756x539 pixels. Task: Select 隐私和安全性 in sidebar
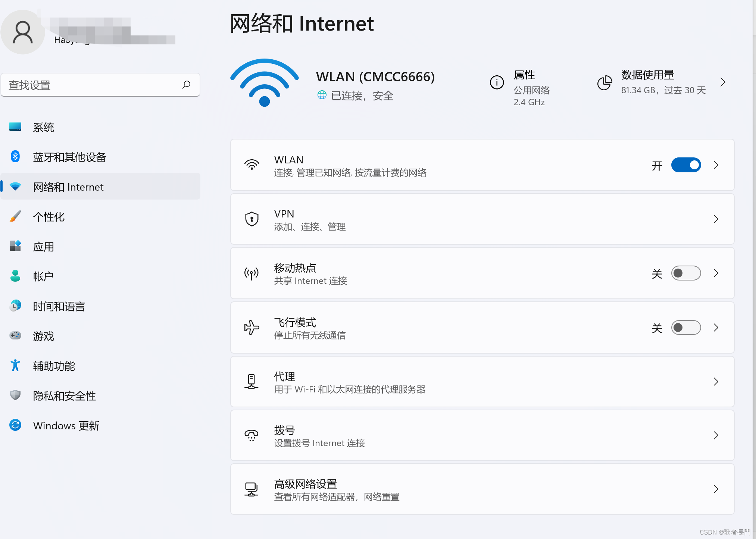(64, 396)
